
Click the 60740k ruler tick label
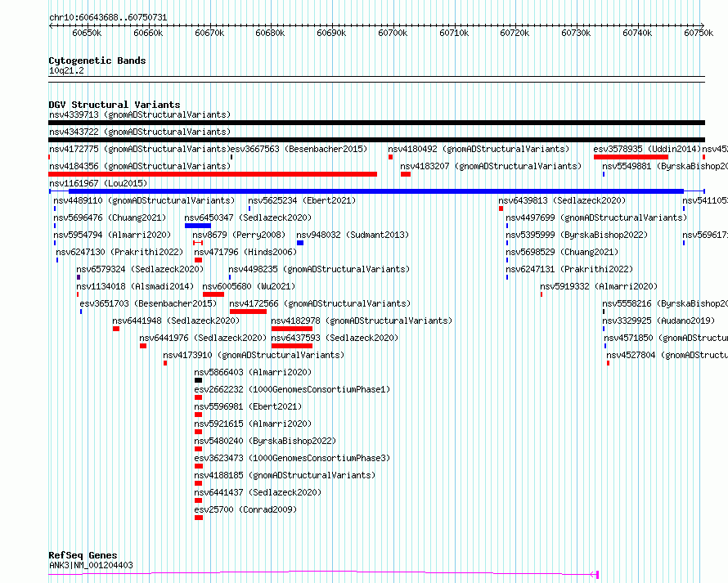(x=637, y=33)
